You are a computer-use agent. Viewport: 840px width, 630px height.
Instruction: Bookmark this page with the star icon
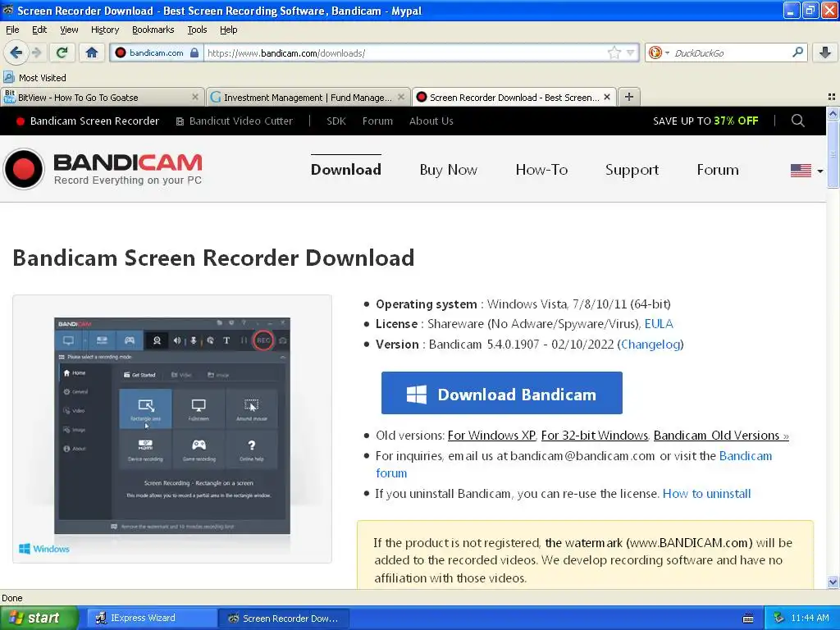click(614, 52)
